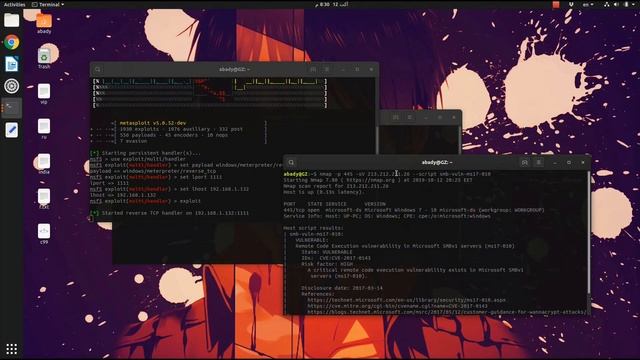Select the abady folder on the desktop
The image size is (640, 360).
[44, 23]
